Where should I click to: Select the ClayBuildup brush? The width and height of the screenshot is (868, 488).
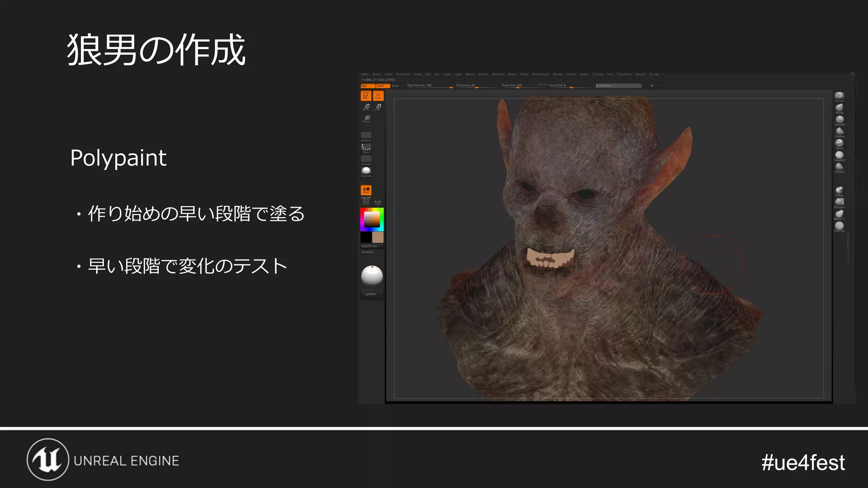pos(839,156)
